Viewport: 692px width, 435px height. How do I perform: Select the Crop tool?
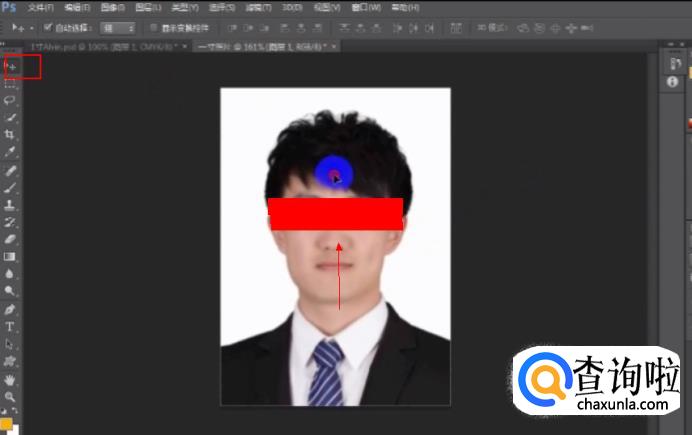coord(10,134)
